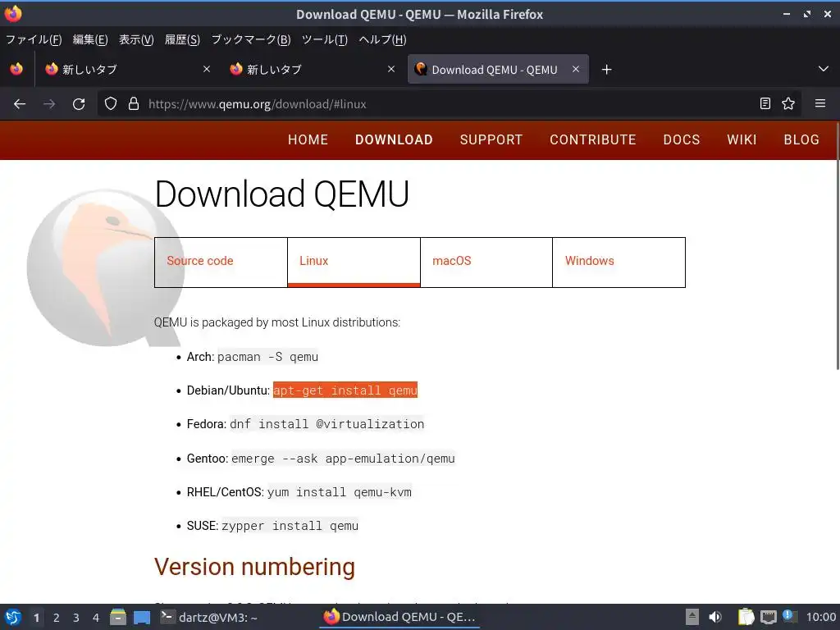This screenshot has height=630, width=840.
Task: Open WIKI in QEMU site navigation
Action: coord(742,139)
